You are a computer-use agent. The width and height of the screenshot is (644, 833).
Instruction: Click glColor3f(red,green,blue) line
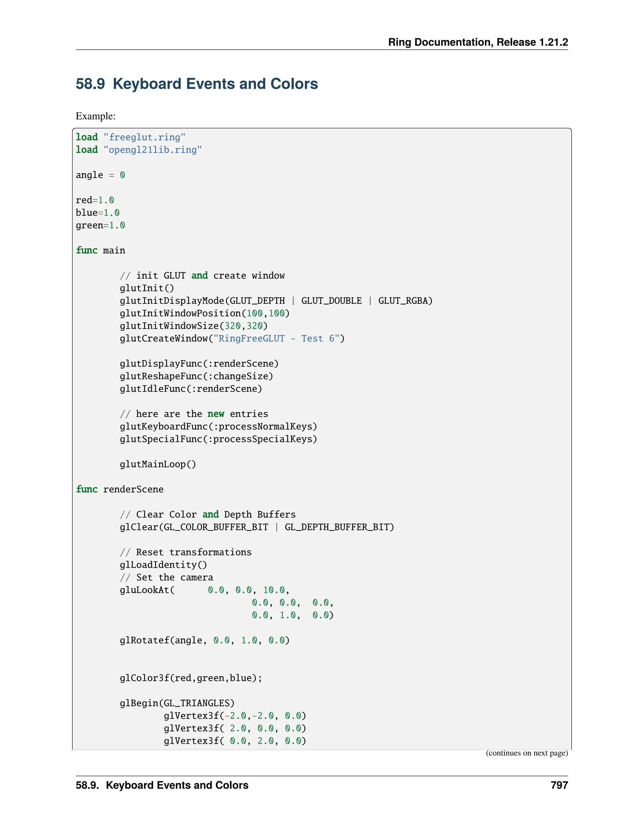191,678
